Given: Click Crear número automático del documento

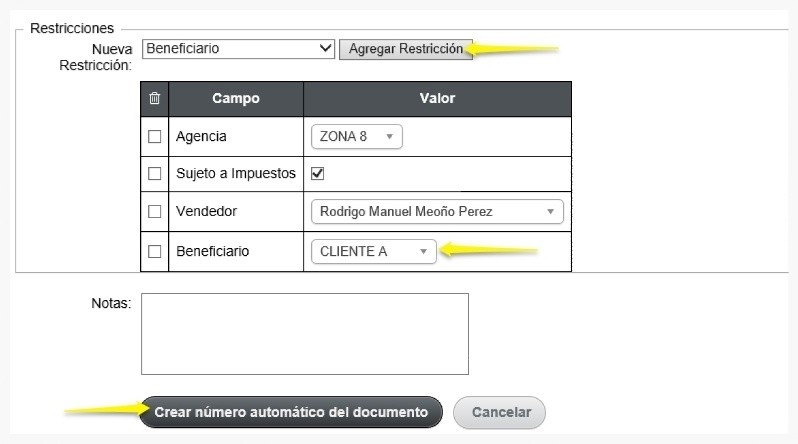Looking at the screenshot, I should coord(291,412).
